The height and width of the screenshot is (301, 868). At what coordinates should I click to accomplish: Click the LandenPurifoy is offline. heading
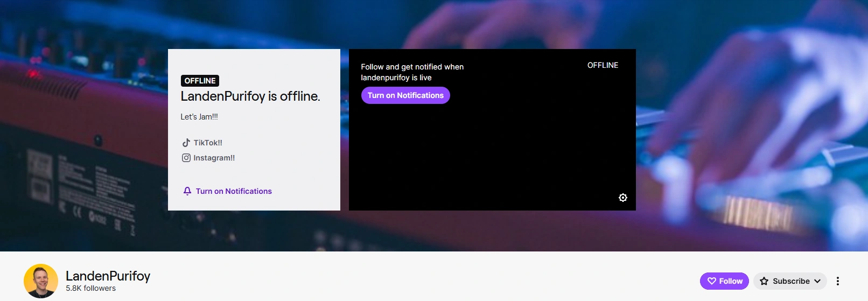point(250,96)
